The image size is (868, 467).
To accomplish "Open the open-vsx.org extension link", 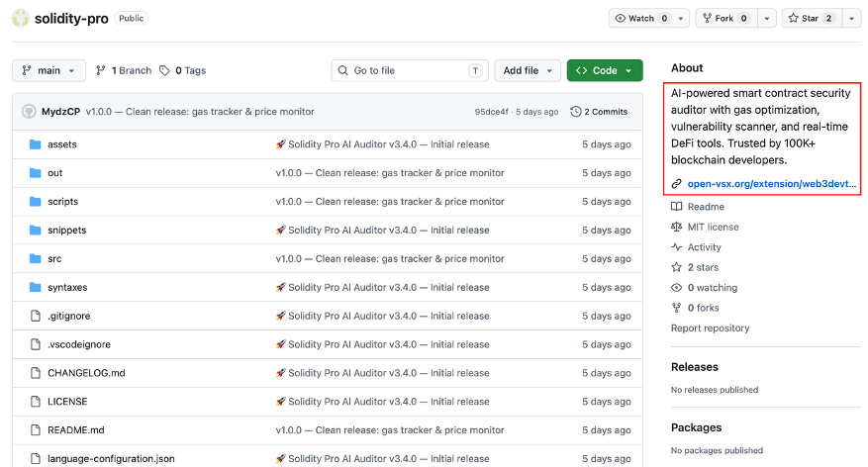I will (x=772, y=184).
